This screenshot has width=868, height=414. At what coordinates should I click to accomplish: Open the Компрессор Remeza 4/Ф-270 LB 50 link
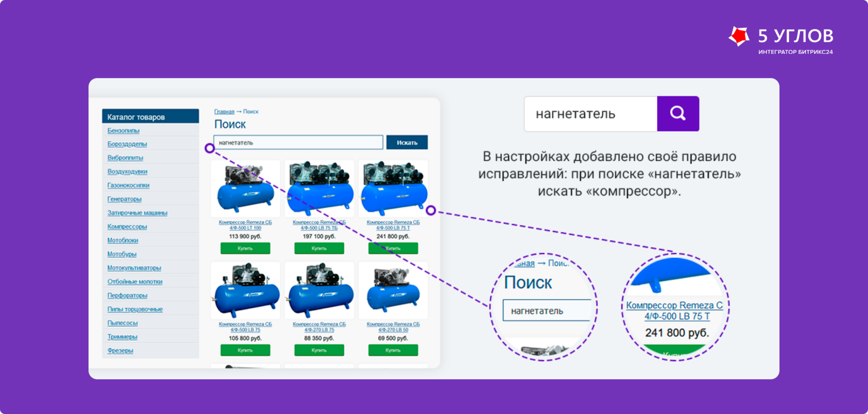pos(393,327)
